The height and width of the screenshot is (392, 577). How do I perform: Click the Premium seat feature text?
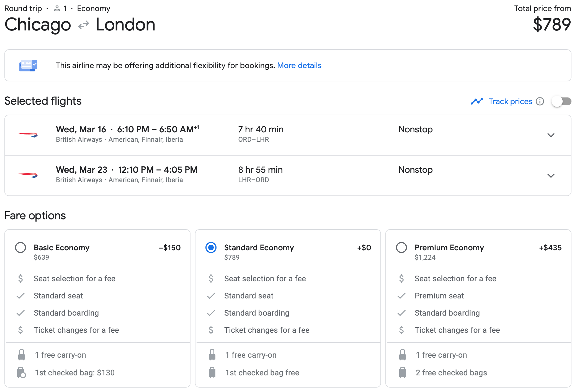(x=439, y=296)
